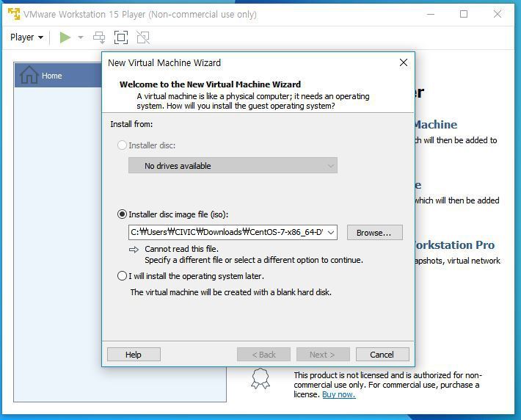This screenshot has width=521, height=420.
Task: Minimize the VMware Player window
Action: tap(431, 14)
